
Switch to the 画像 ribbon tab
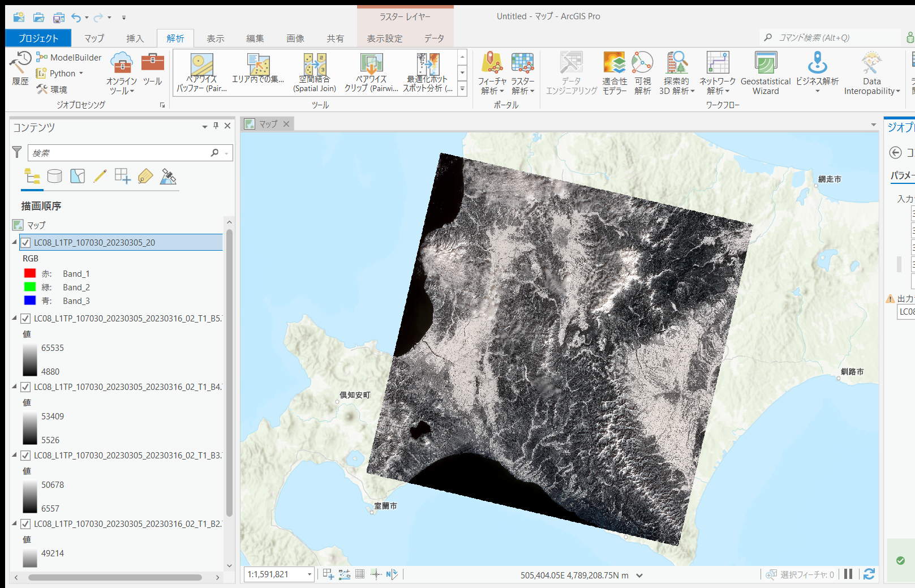click(x=296, y=38)
